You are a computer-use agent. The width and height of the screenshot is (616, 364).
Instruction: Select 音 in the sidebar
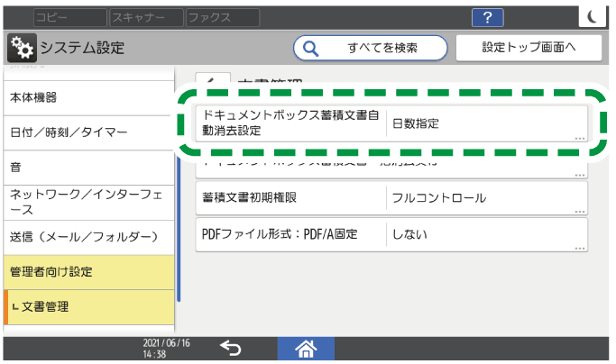(88, 168)
